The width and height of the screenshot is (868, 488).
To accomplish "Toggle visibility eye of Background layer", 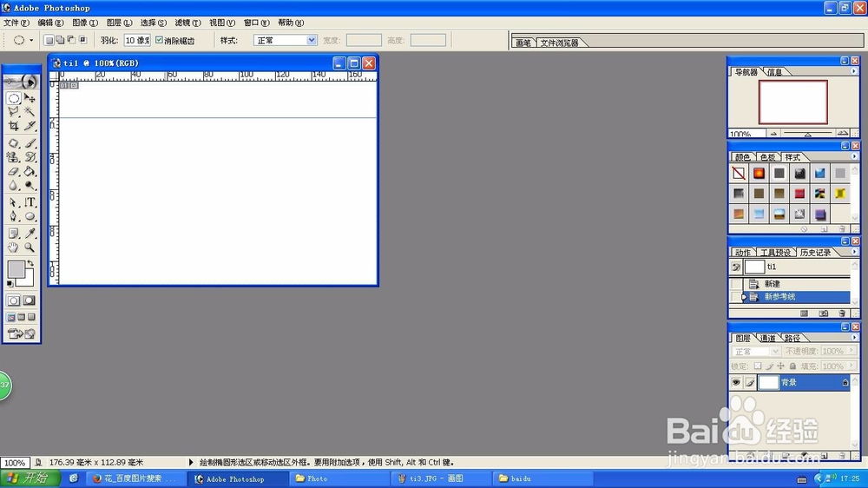I will (736, 382).
